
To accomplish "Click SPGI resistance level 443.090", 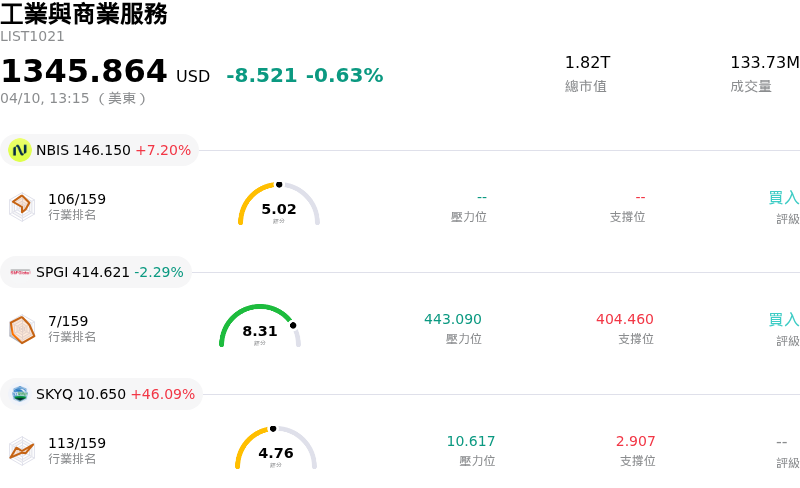I will pyautogui.click(x=453, y=320).
